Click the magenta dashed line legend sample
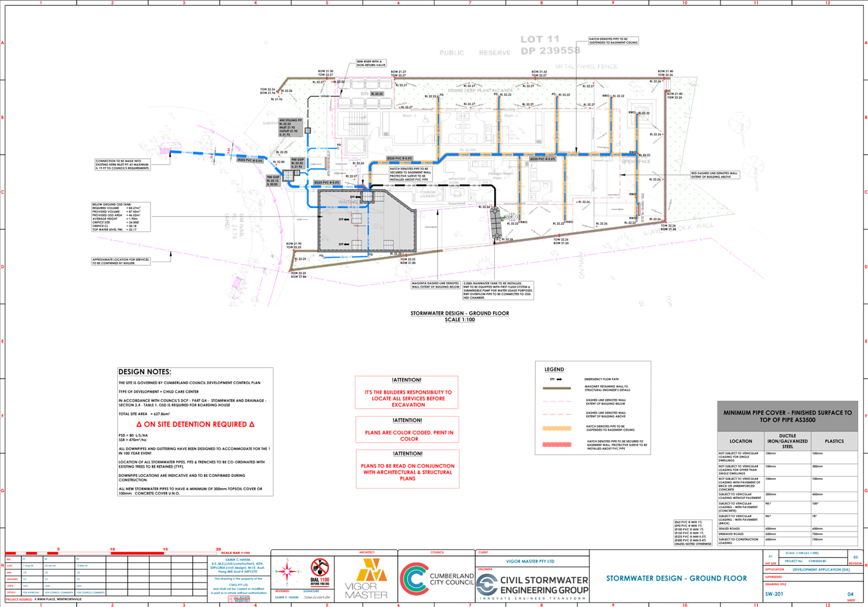This screenshot has height=607, width=868. point(556,401)
